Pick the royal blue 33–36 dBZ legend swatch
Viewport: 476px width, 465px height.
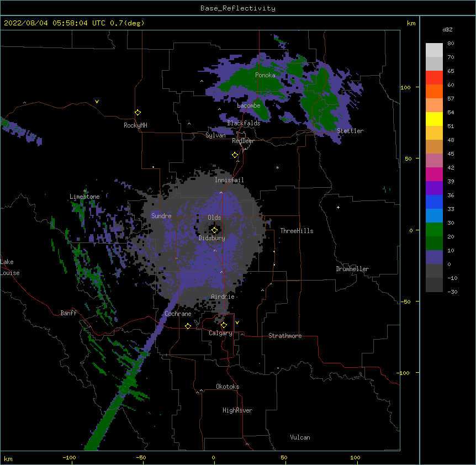pos(434,202)
